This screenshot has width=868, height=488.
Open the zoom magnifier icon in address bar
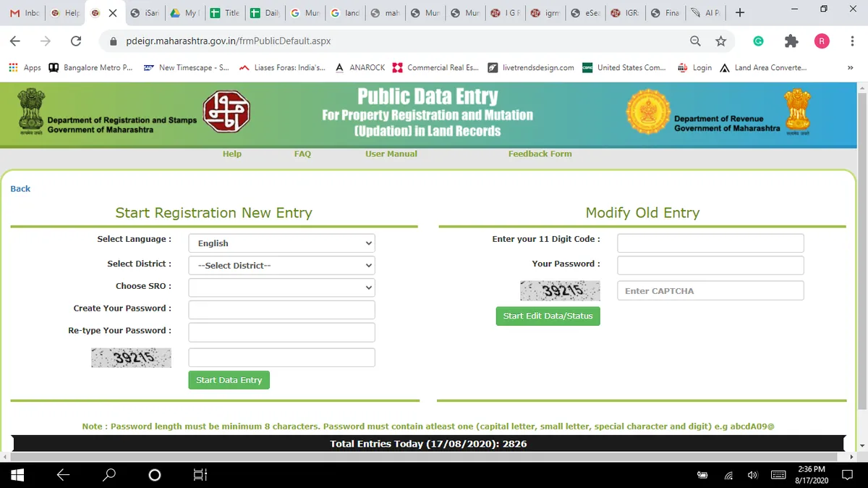[x=695, y=41]
